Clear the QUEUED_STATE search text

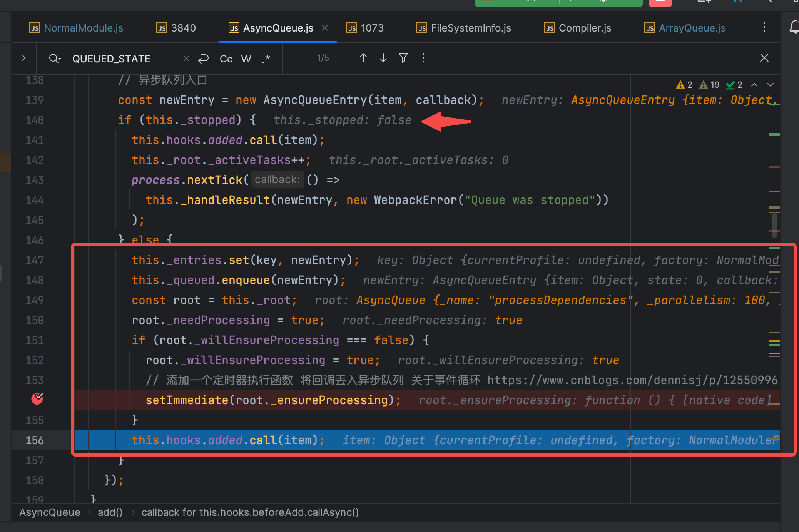point(186,59)
